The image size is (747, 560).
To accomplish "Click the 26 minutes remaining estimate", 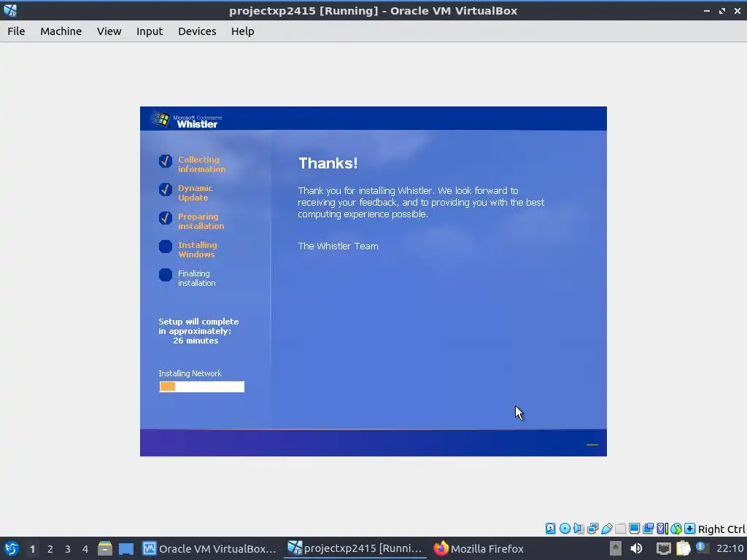I will 196,341.
